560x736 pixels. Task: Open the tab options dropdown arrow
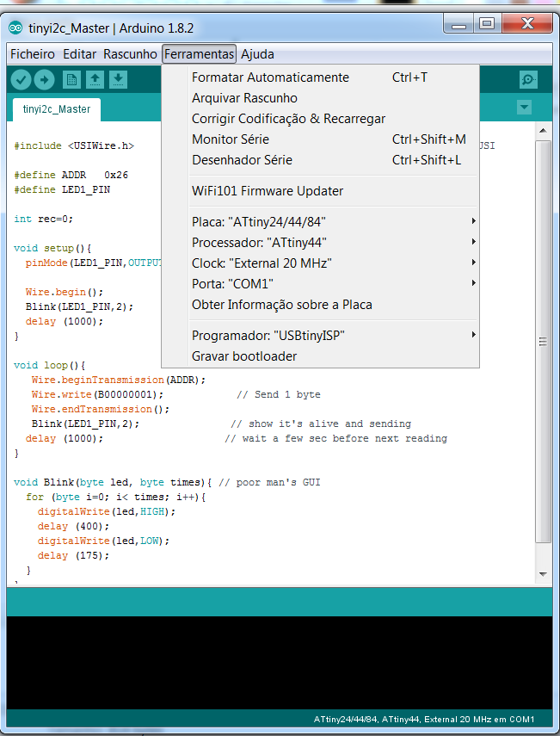(524, 107)
